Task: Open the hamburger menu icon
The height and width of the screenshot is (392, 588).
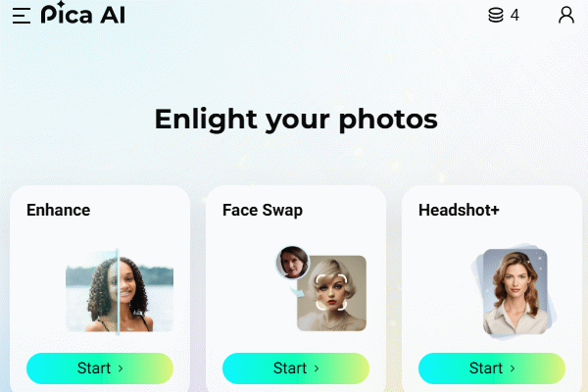Action: [x=22, y=16]
